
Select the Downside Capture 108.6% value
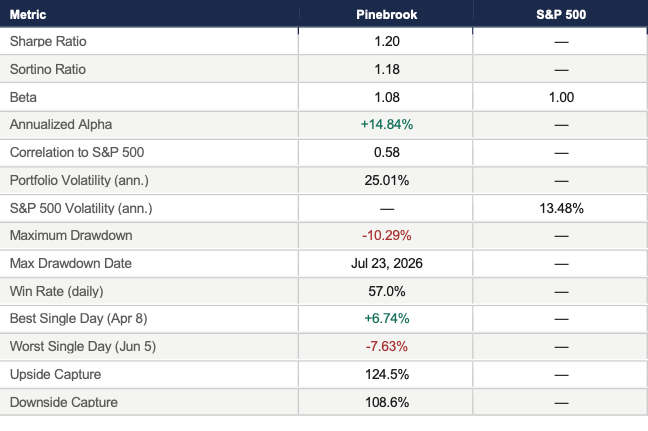tap(387, 402)
